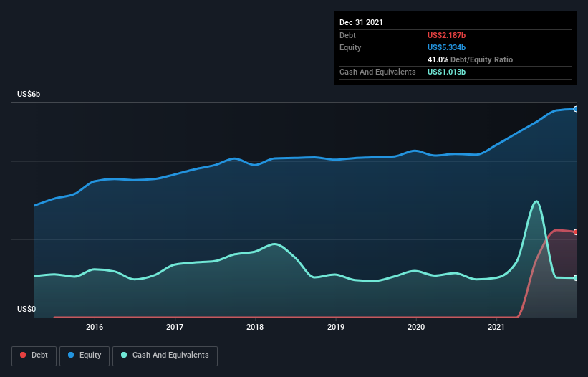Click the 41.0% Debt/Equity Ratio text

[470, 59]
